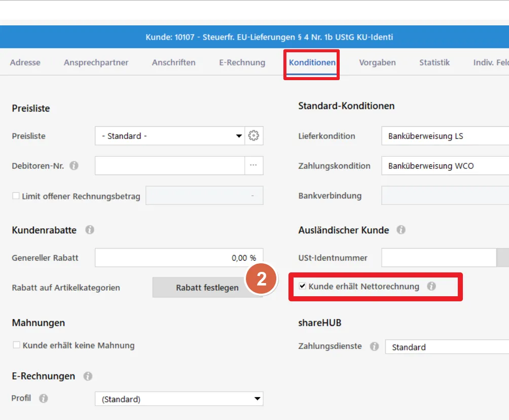Open the Ansprechpartner tab
The height and width of the screenshot is (420, 509).
tap(96, 62)
